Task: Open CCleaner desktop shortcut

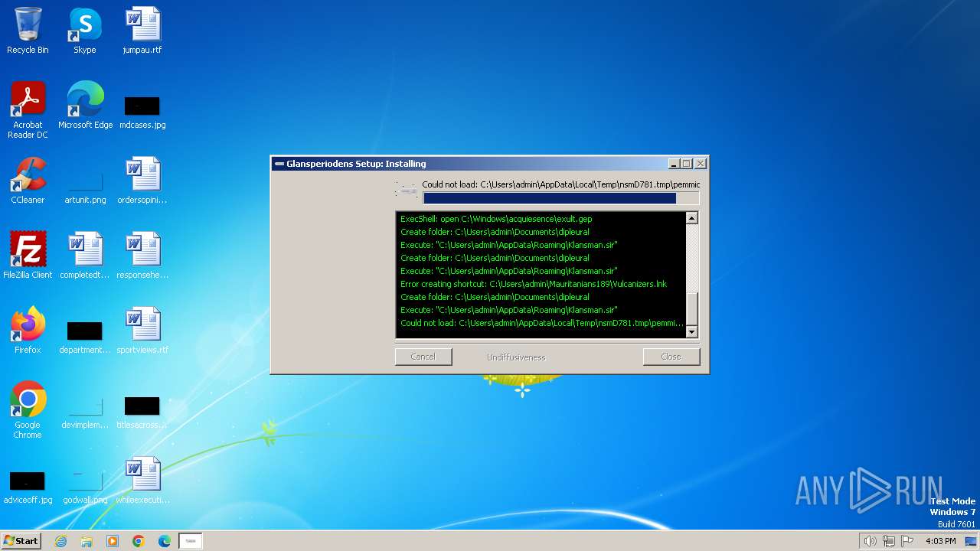Action: (x=28, y=181)
